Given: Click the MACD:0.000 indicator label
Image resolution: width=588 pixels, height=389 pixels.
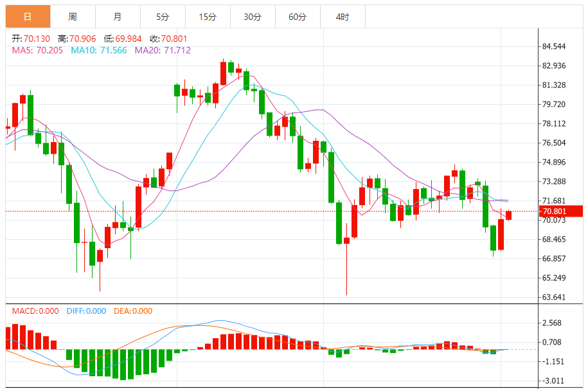Looking at the screenshot, I should [35, 311].
